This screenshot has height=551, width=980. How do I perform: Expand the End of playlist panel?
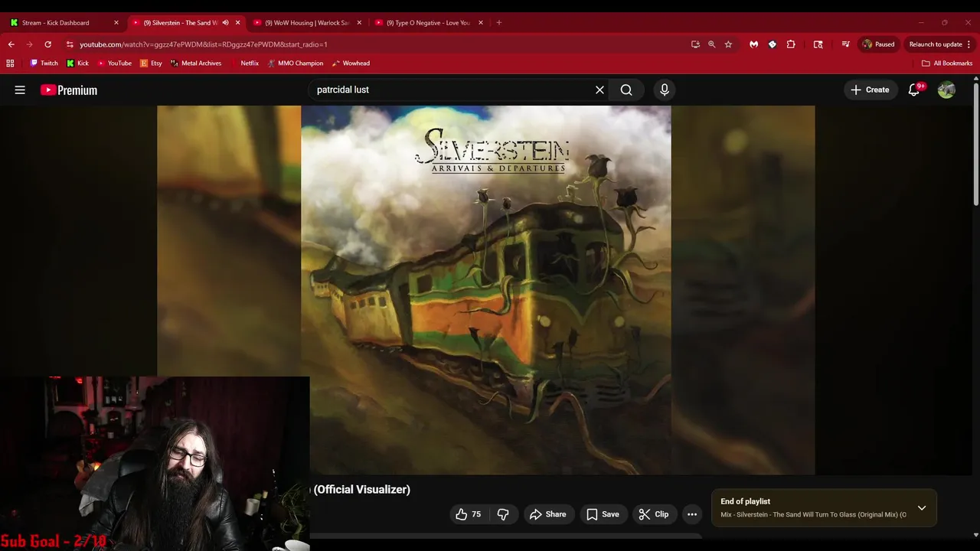(x=922, y=507)
